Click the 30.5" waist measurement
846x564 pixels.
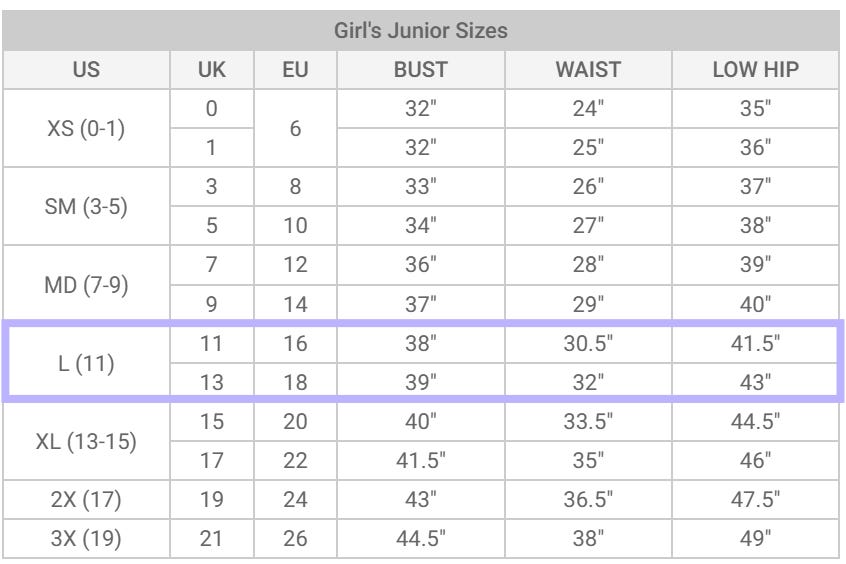click(588, 344)
